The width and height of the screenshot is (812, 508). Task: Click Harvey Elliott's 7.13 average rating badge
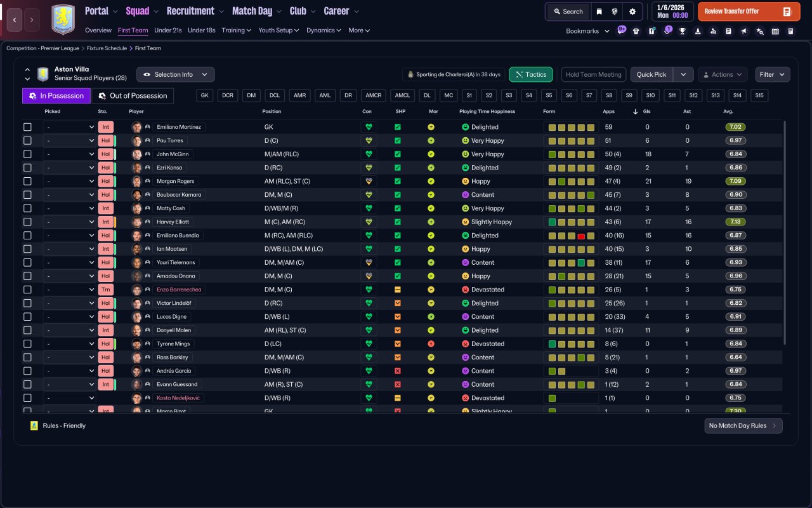tap(736, 222)
